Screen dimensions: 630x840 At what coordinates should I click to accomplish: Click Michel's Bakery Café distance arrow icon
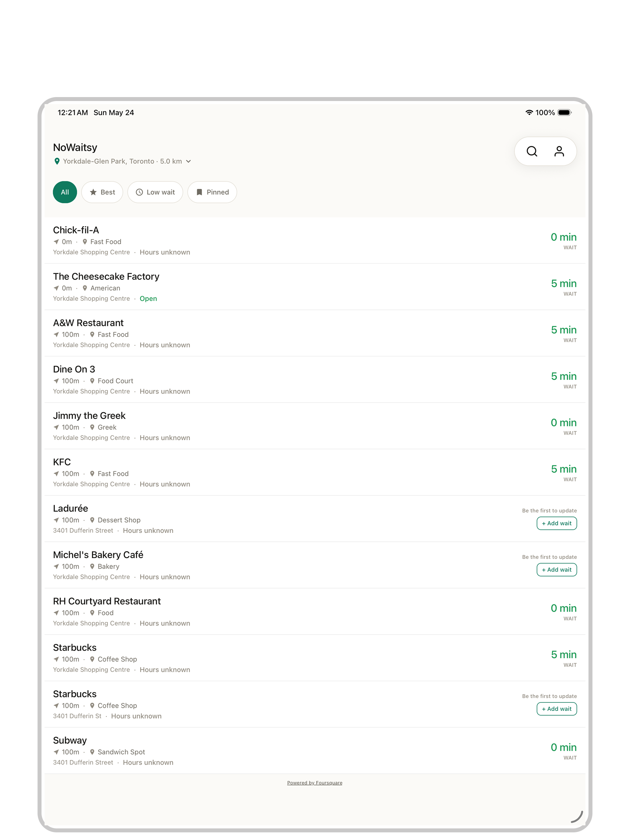56,566
